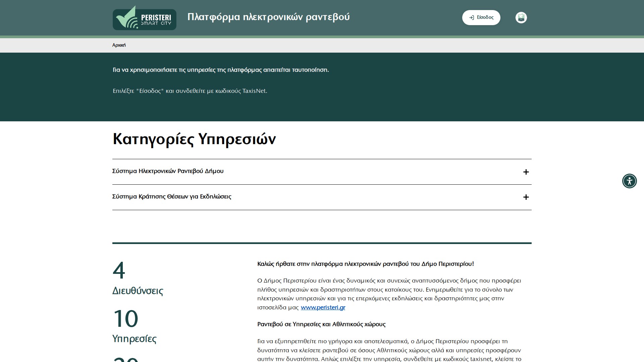Viewport: 644px width, 362px height.
Task: Click the plus icon next to Σύστημα Ηλεκτρονικών Ραντεβού Δήμου
Action: pyautogui.click(x=526, y=172)
